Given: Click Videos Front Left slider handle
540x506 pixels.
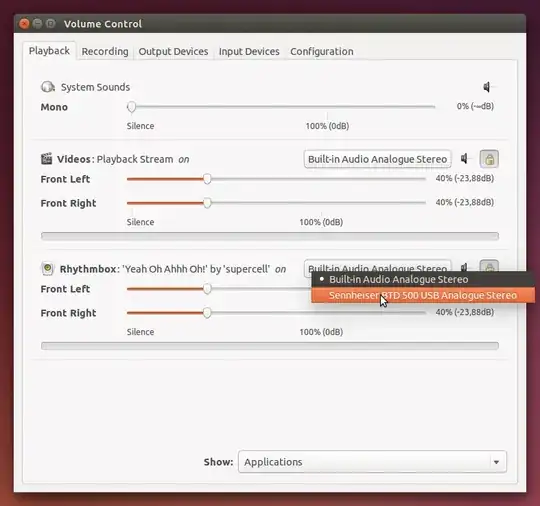Looking at the screenshot, I should pyautogui.click(x=207, y=179).
